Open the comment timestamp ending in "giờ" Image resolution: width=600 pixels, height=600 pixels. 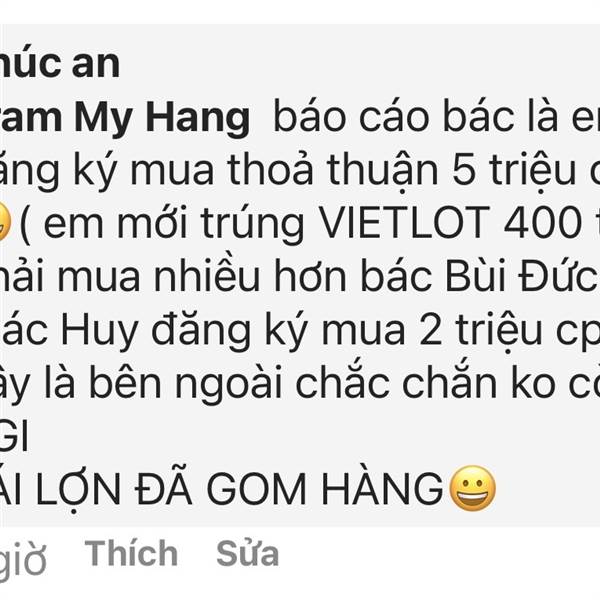pyautogui.click(x=23, y=558)
